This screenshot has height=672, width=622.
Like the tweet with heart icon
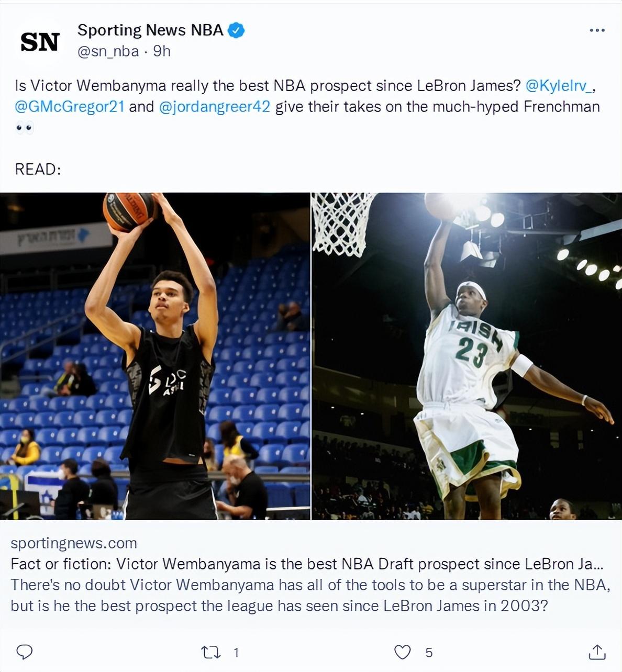click(x=402, y=652)
